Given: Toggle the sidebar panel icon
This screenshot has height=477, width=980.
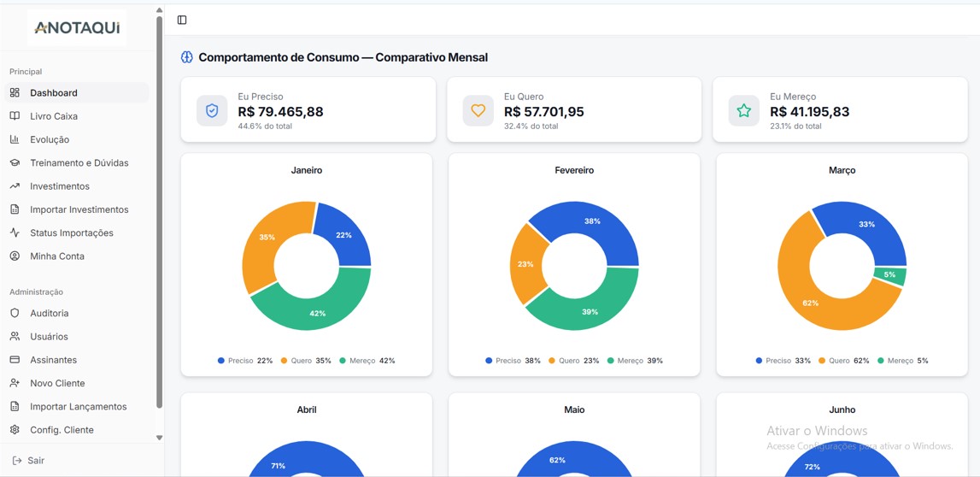Looking at the screenshot, I should [x=182, y=20].
